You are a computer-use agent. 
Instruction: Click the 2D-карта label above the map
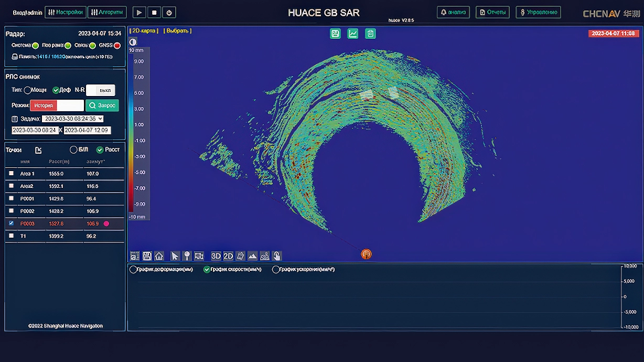point(143,31)
